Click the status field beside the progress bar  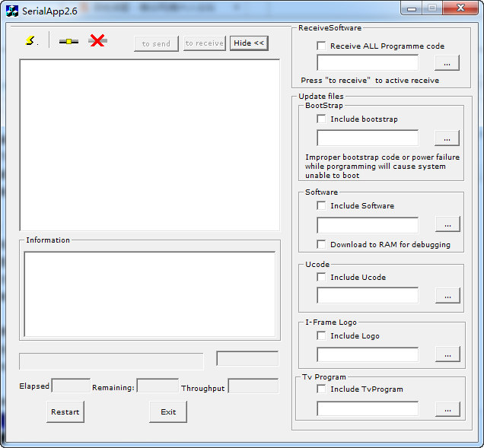(247, 358)
